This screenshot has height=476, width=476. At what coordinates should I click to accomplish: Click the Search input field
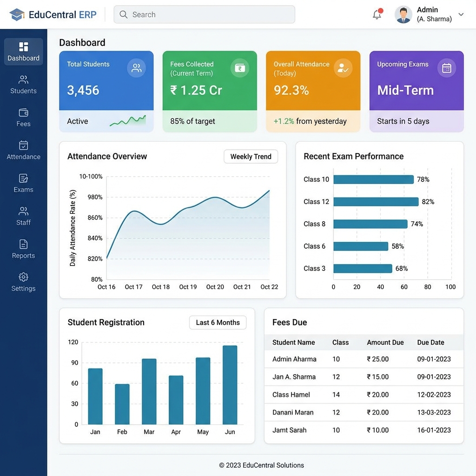tap(204, 14)
